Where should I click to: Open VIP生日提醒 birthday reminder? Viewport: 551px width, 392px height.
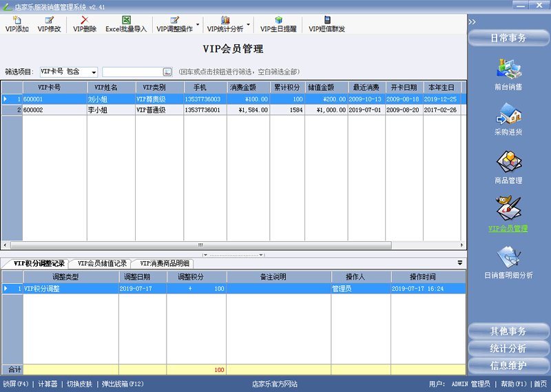click(x=278, y=21)
